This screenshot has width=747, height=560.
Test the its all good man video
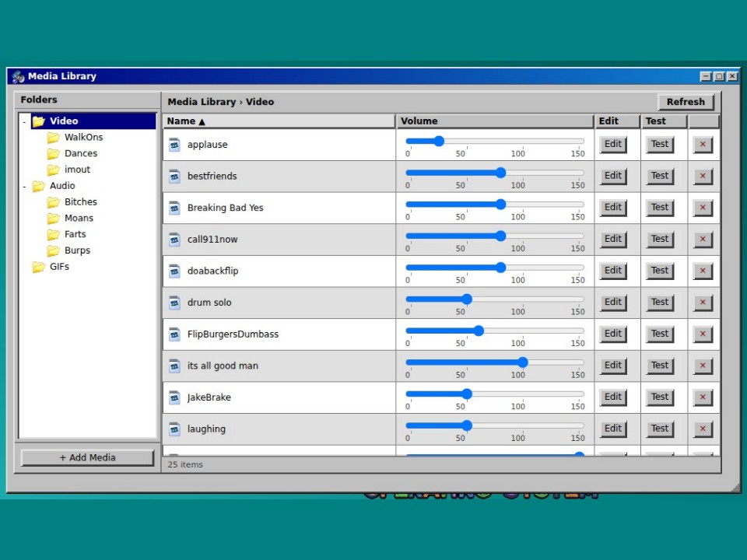[x=660, y=366]
